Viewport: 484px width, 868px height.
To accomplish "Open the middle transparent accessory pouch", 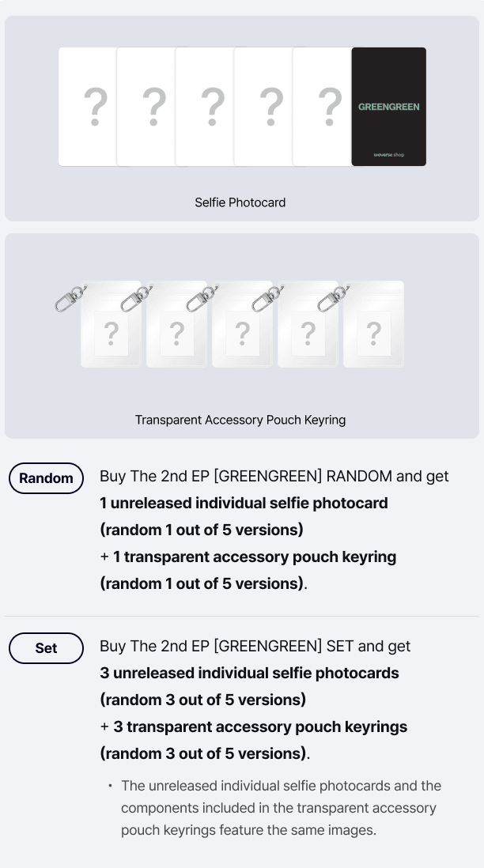I will tap(242, 334).
